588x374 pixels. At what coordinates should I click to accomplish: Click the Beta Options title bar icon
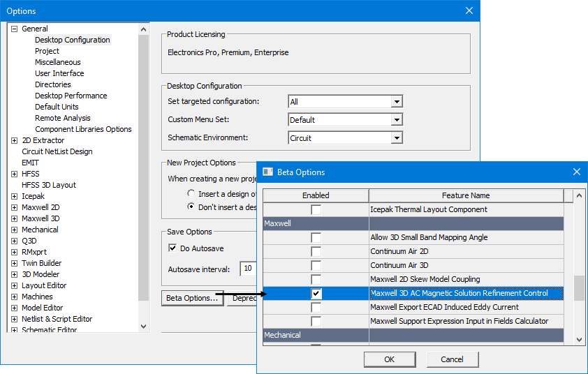click(x=267, y=172)
